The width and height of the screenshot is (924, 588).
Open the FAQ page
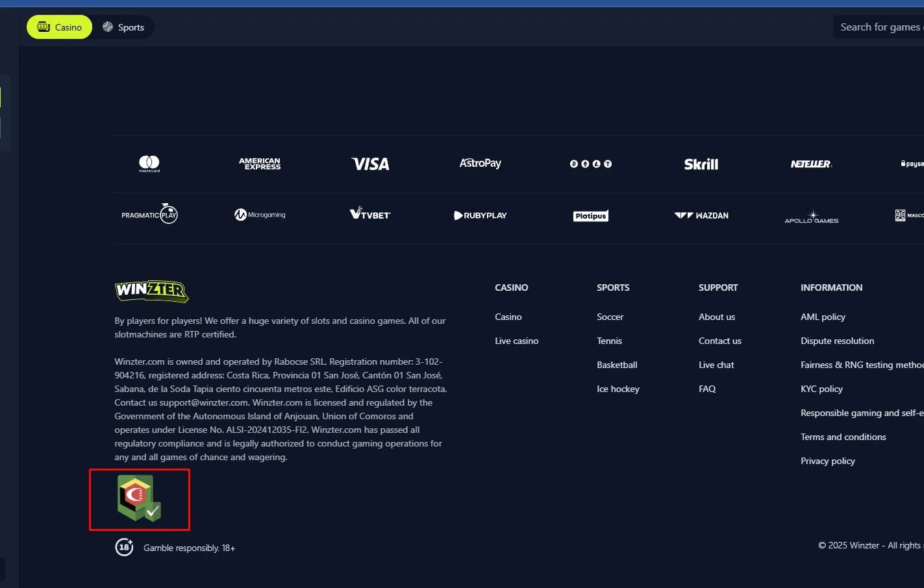pyautogui.click(x=707, y=389)
